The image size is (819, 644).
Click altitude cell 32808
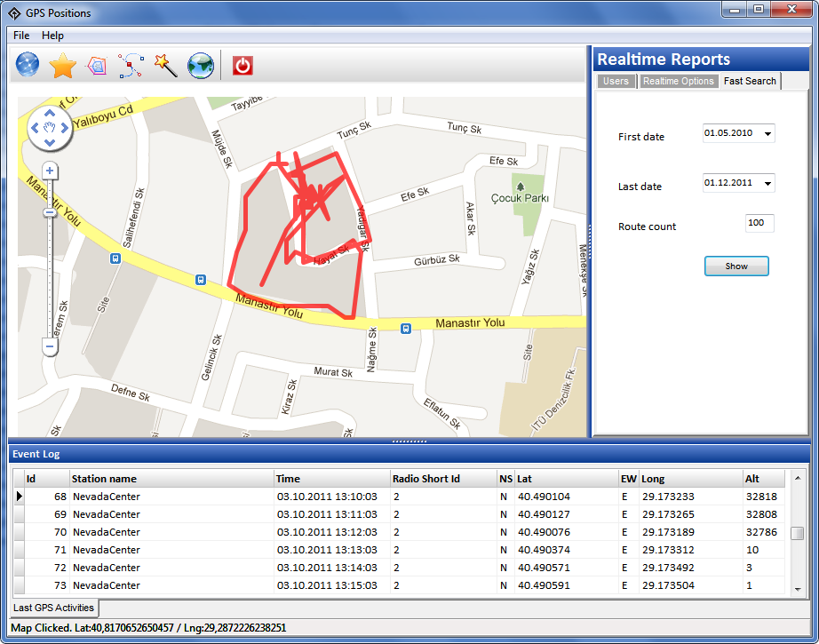(x=764, y=514)
